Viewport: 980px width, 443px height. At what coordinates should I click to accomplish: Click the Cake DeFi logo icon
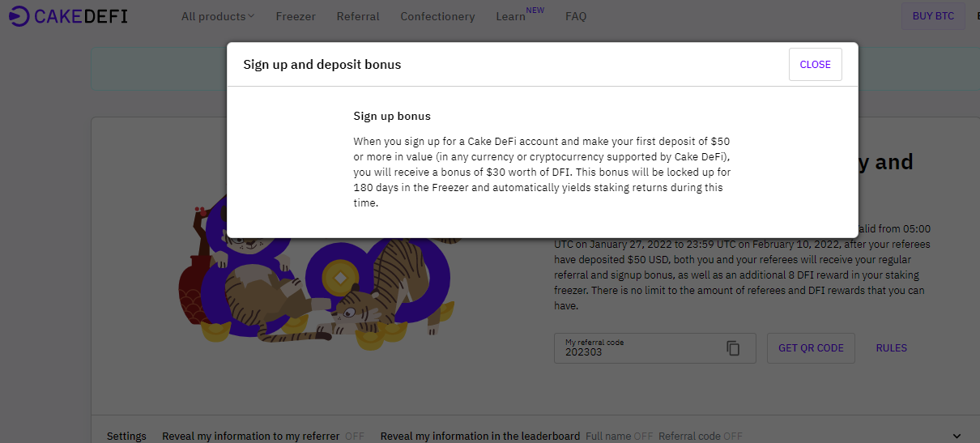coord(19,16)
